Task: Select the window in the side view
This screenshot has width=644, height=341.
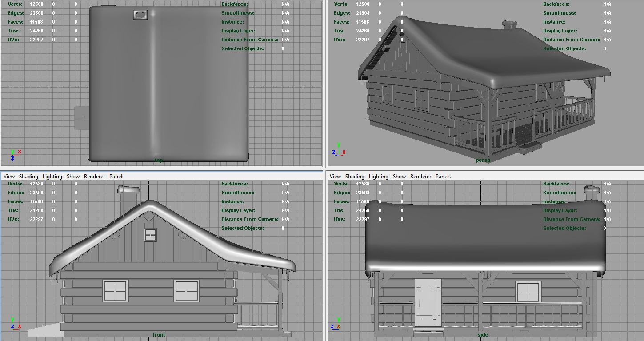Action: coord(528,292)
